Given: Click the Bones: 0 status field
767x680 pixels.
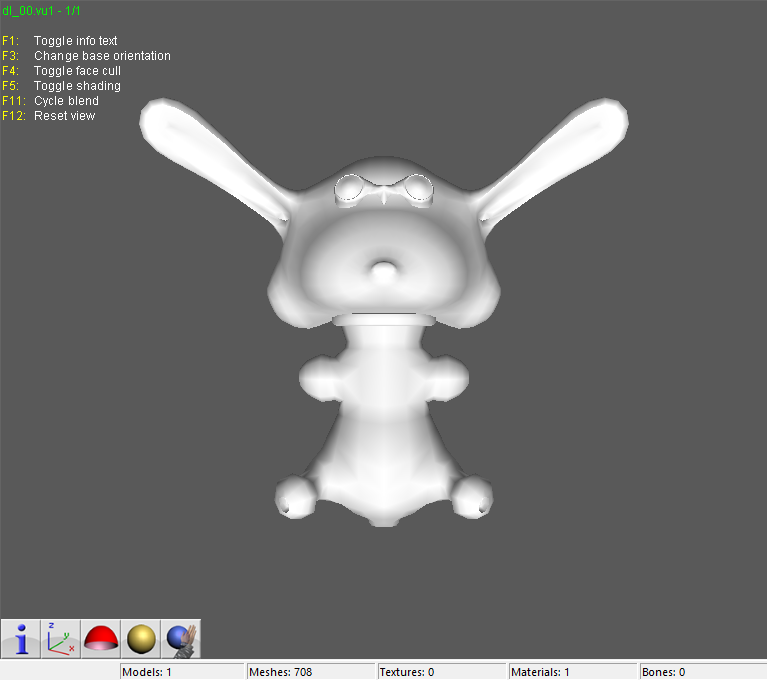Looking at the screenshot, I should (x=700, y=672).
